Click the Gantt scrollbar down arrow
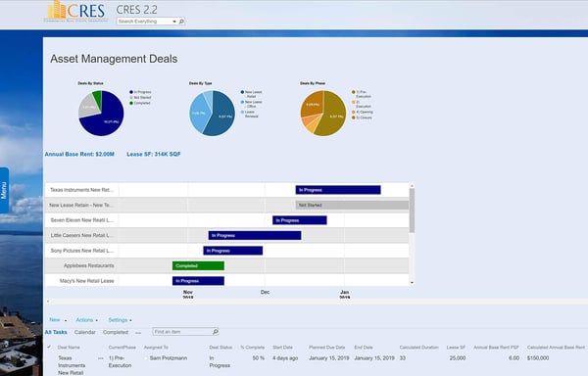This screenshot has height=376, width=588. click(x=412, y=283)
